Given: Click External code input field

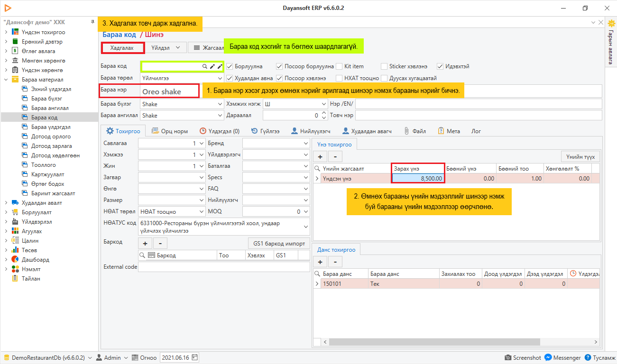Looking at the screenshot, I should click(224, 267).
